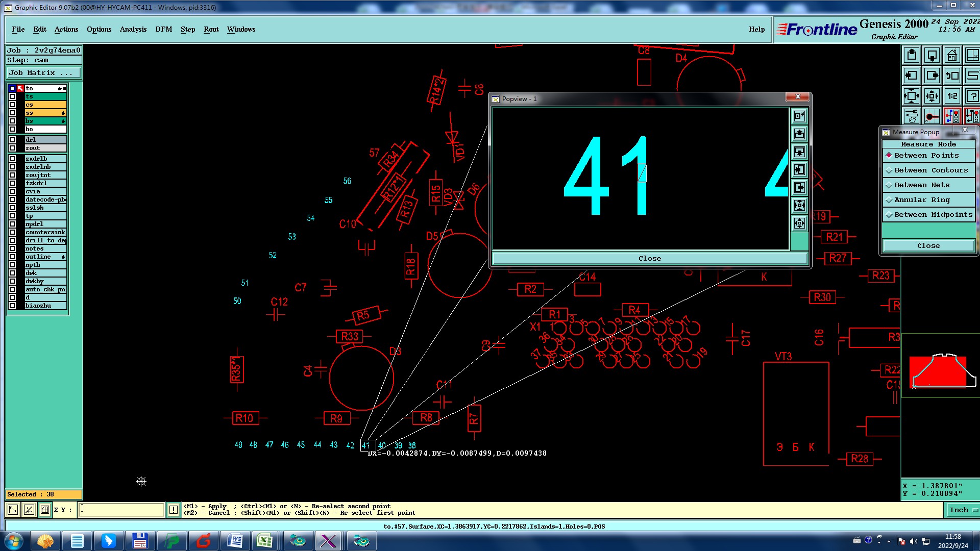Toggle the ts layer checkbox
The image size is (980, 551).
point(12,96)
